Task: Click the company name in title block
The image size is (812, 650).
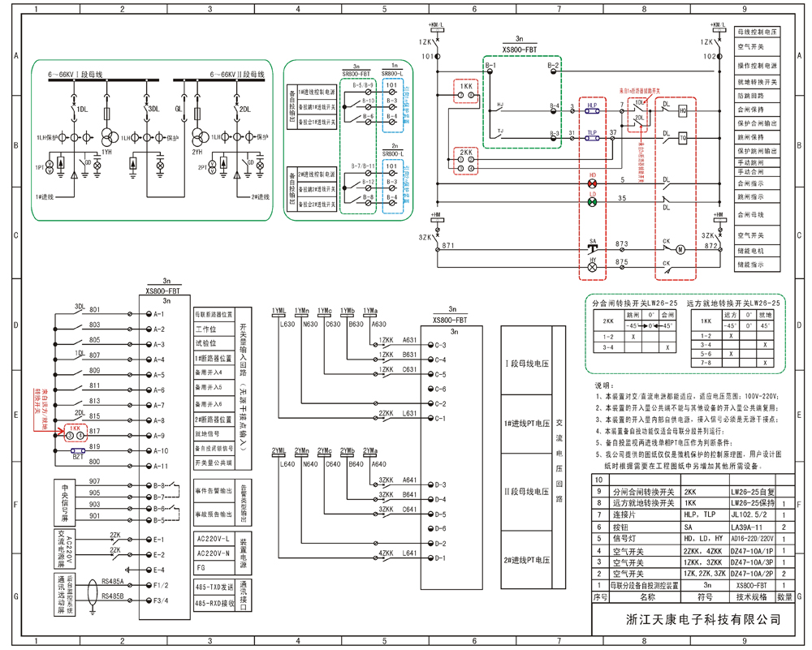Action: click(x=703, y=619)
